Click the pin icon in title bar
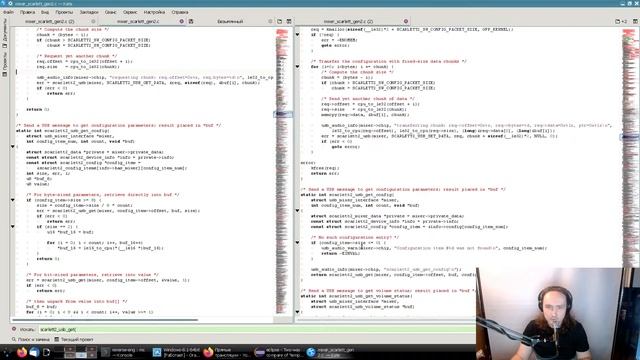 click(11, 3)
